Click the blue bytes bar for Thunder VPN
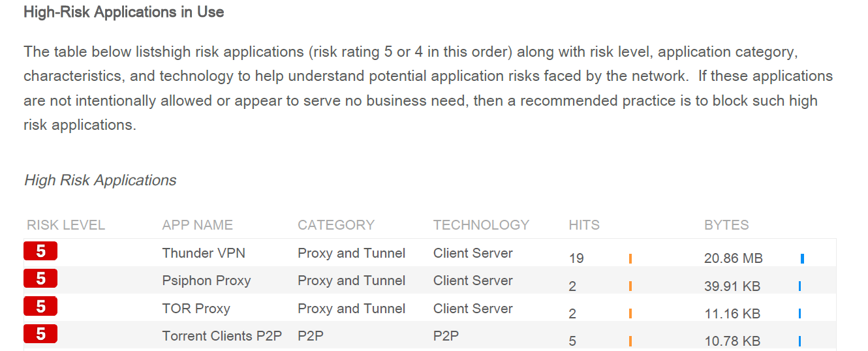Viewport: 868px width, 351px height. [x=802, y=258]
